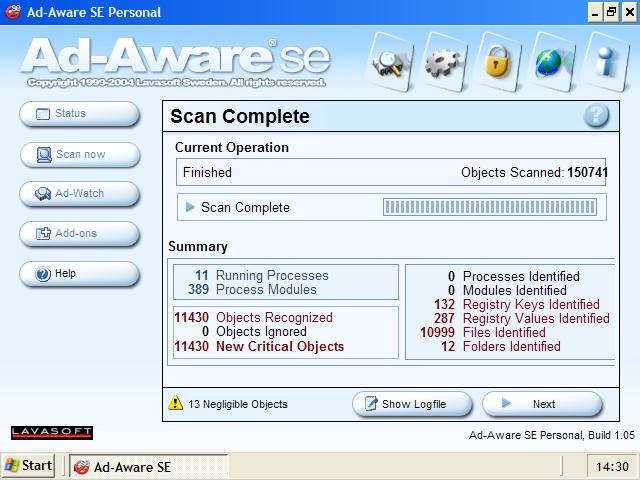
Task: Select '11430 Objects Recognized' line
Action: tap(253, 318)
